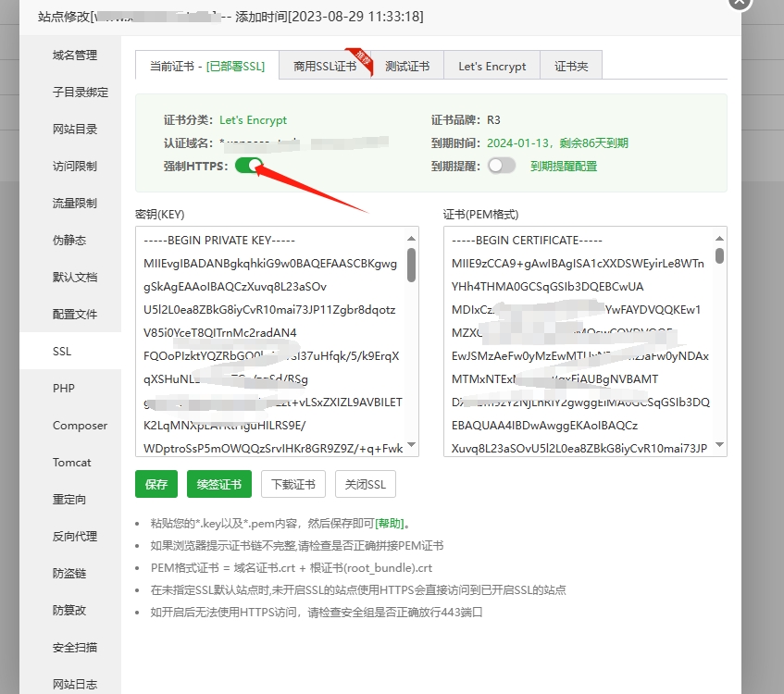Click the up arrow of the 密钥(KEY) scrollbar
This screenshot has height=694, width=784.
coord(412,239)
